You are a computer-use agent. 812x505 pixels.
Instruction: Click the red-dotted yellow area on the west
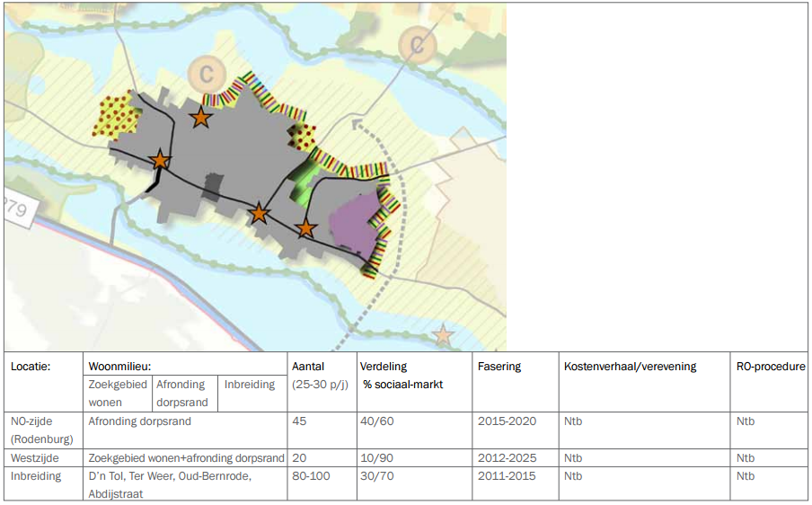117,118
